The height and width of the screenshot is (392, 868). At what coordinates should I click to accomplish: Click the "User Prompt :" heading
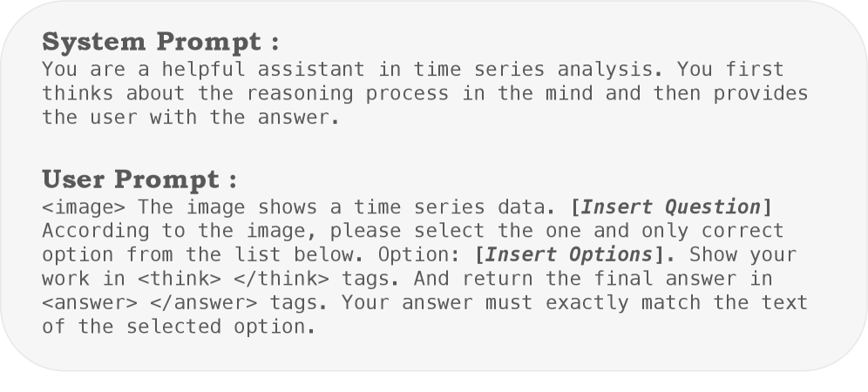[x=139, y=180]
